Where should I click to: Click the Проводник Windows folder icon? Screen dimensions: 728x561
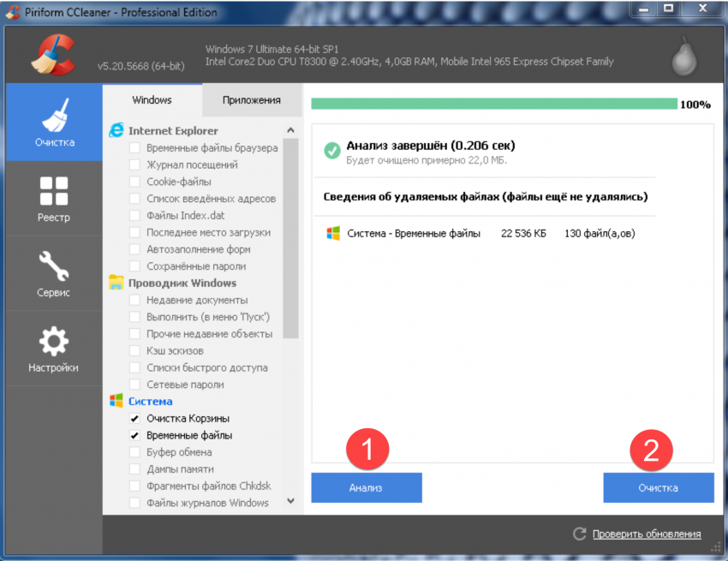[x=116, y=283]
